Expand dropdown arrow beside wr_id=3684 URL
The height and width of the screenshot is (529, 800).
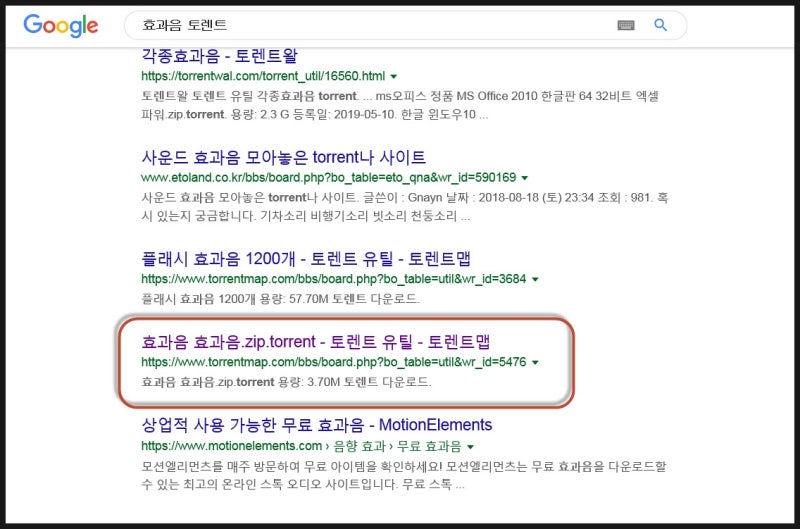(x=535, y=280)
